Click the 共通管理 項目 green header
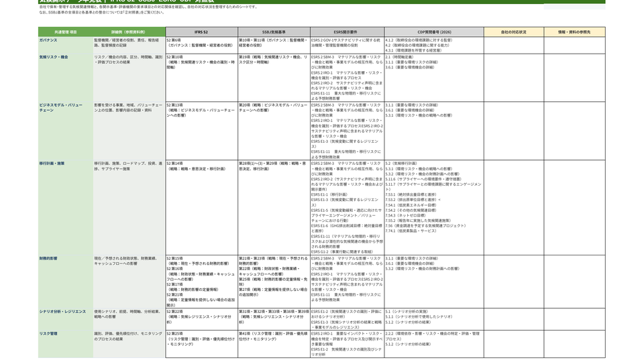This screenshot has width=644, height=362. [x=66, y=32]
